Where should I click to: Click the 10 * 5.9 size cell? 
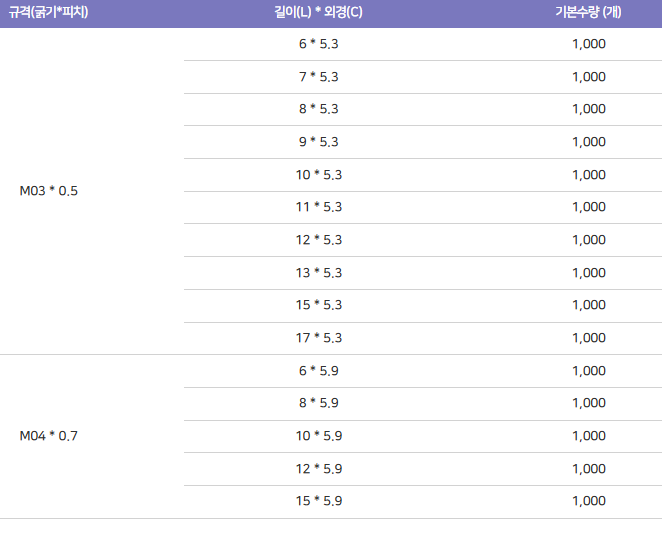319,436
